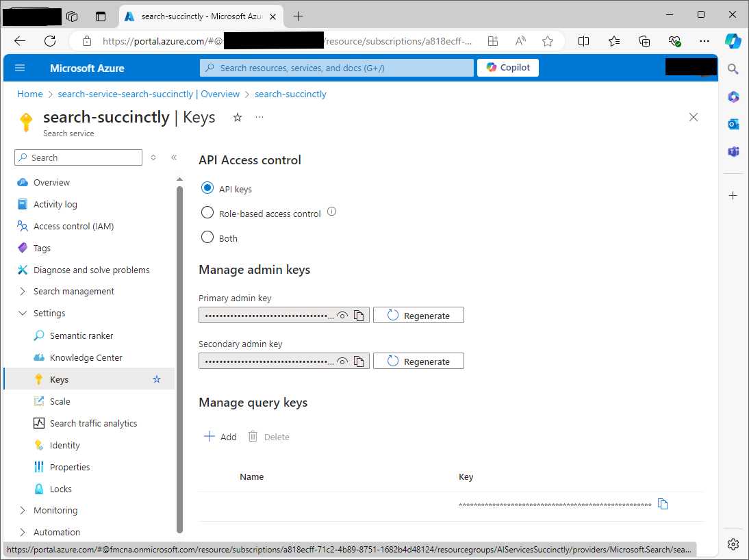Copy the Primary admin key
Viewport: 749px width, 560px height.
[x=359, y=316]
